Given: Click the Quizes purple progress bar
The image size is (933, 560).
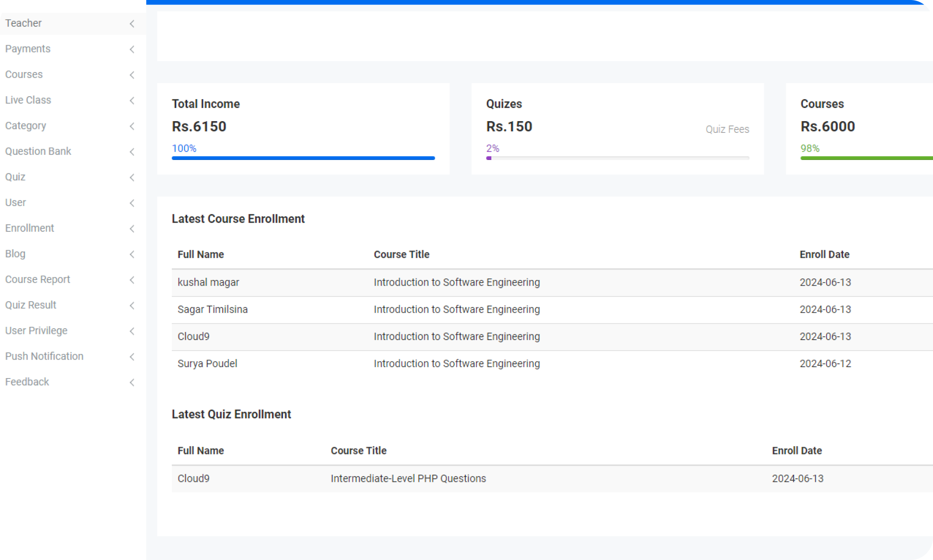Looking at the screenshot, I should coord(617,158).
